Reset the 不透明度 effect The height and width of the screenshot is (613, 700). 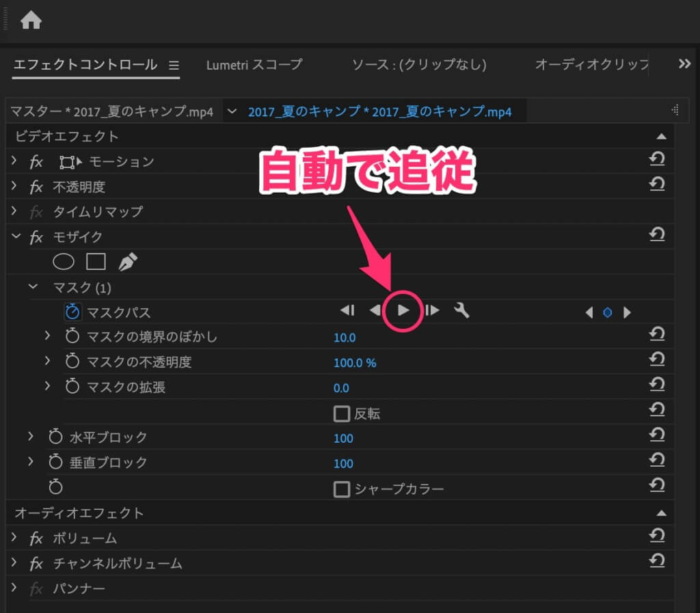[656, 185]
